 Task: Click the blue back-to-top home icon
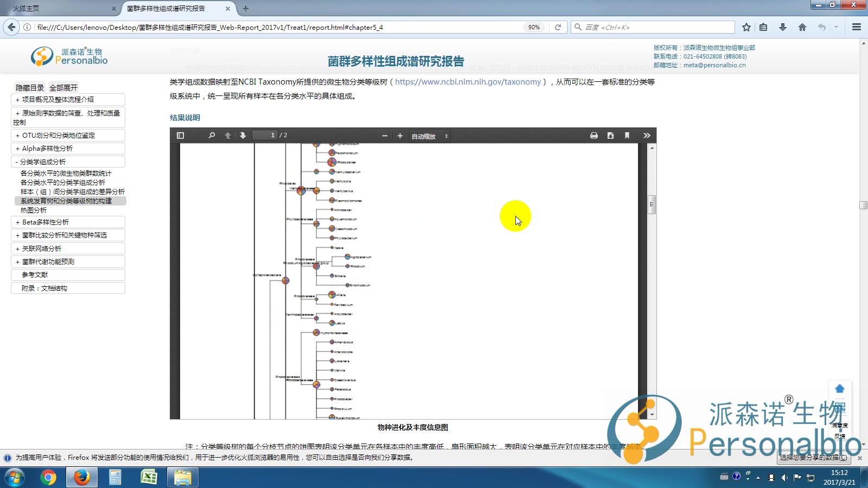click(840, 389)
